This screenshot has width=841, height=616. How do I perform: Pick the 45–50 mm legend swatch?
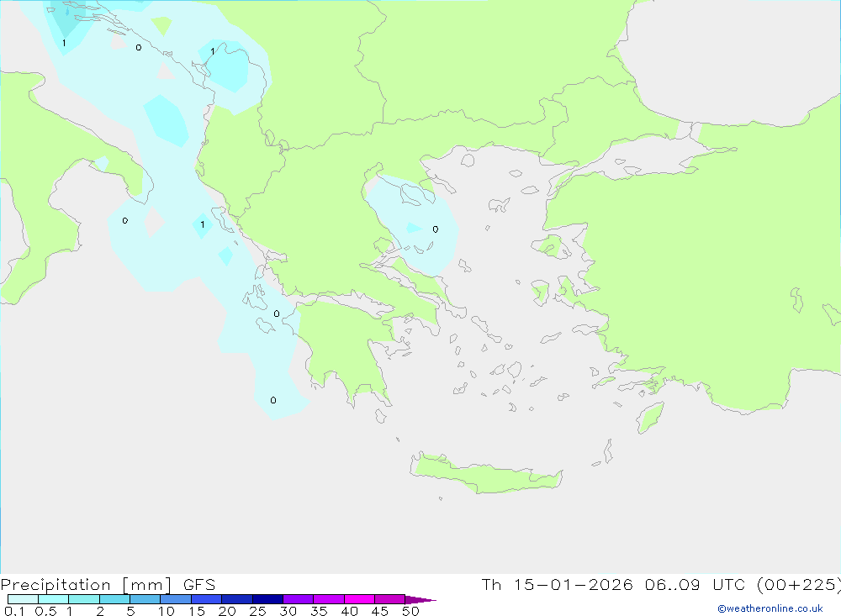[389, 599]
